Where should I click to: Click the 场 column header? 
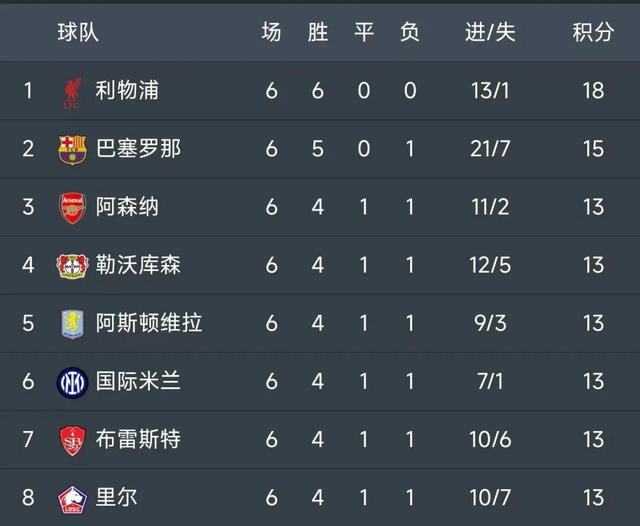click(x=271, y=33)
